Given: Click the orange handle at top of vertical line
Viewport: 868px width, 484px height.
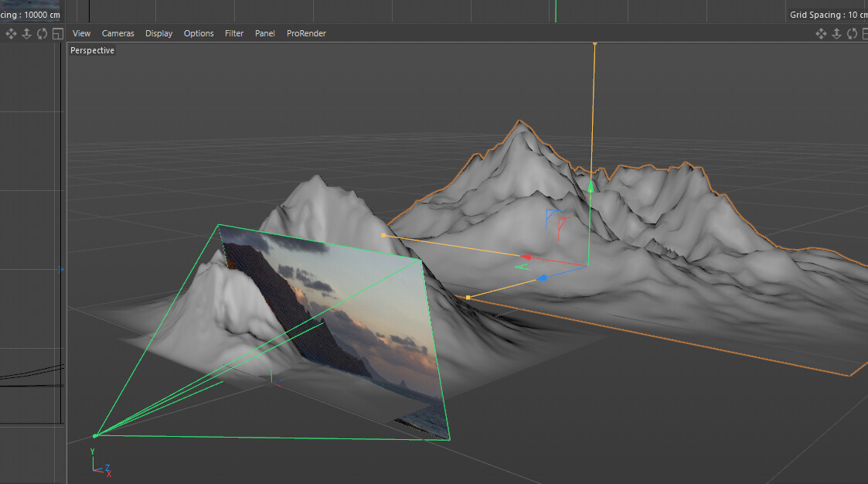Looking at the screenshot, I should click(595, 44).
